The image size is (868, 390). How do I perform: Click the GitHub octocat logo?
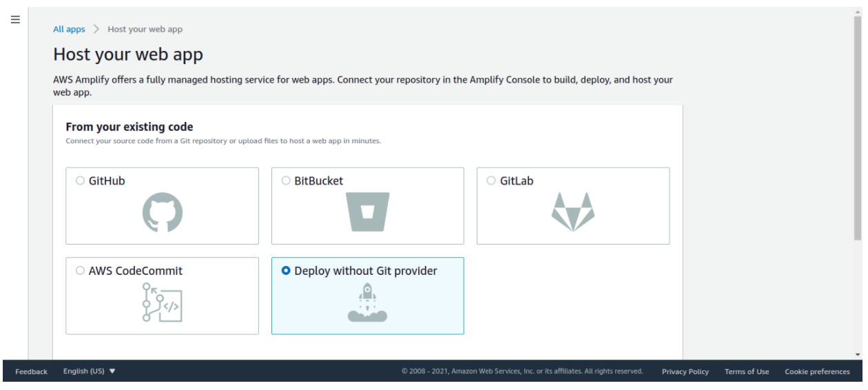(163, 212)
